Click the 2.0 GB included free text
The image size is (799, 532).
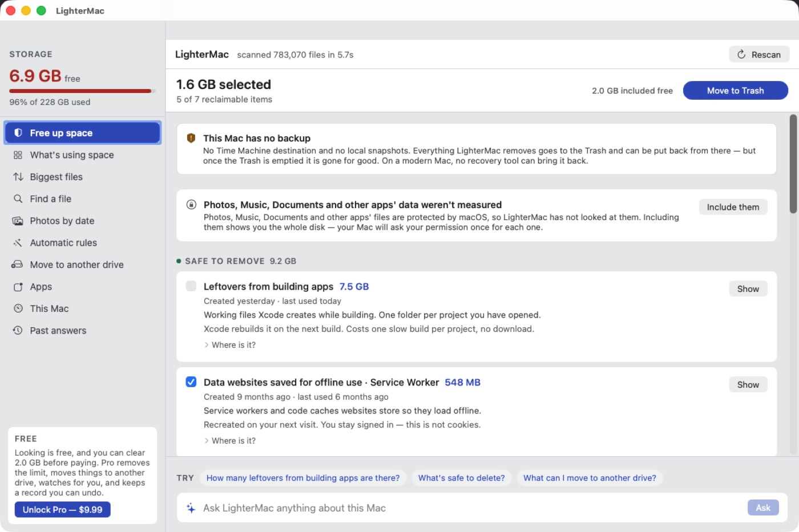coord(632,91)
